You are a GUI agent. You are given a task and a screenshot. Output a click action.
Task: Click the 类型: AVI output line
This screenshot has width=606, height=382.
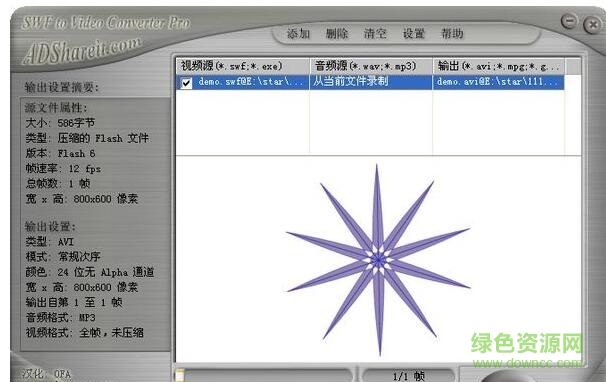point(50,242)
